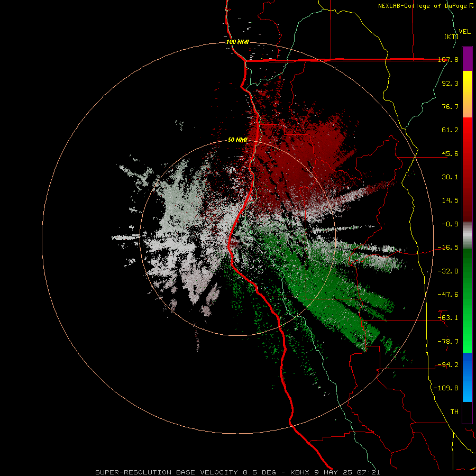Click the 30.1 velocity scale value

[450, 177]
